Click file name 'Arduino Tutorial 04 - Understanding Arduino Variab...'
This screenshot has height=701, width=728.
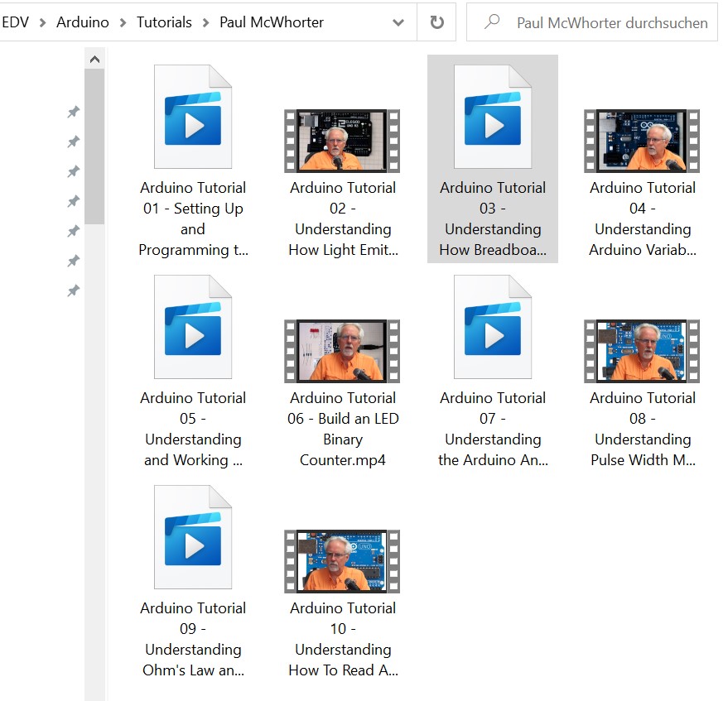click(x=643, y=218)
